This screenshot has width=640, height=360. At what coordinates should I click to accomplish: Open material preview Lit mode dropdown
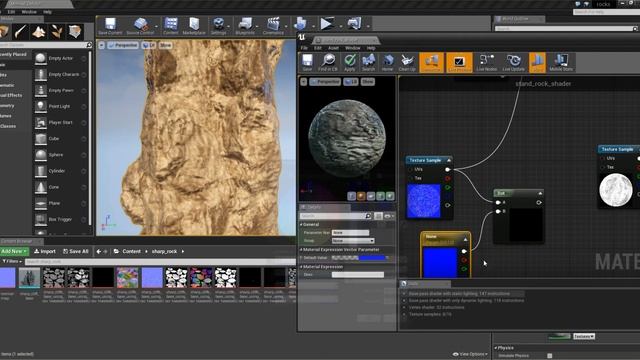point(351,82)
